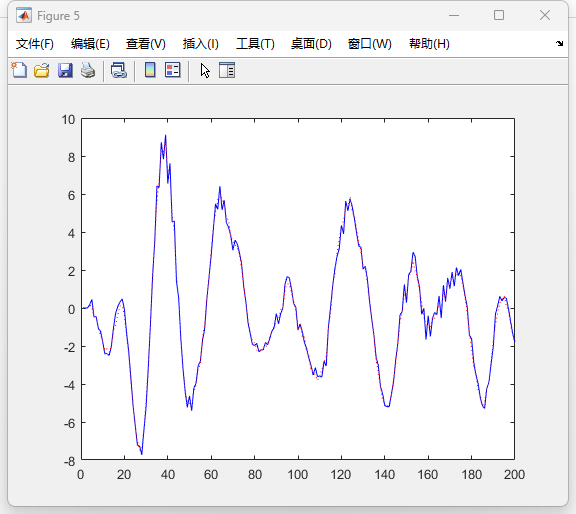Open the 桌面(D) menu
The height and width of the screenshot is (514, 576).
pyautogui.click(x=311, y=44)
